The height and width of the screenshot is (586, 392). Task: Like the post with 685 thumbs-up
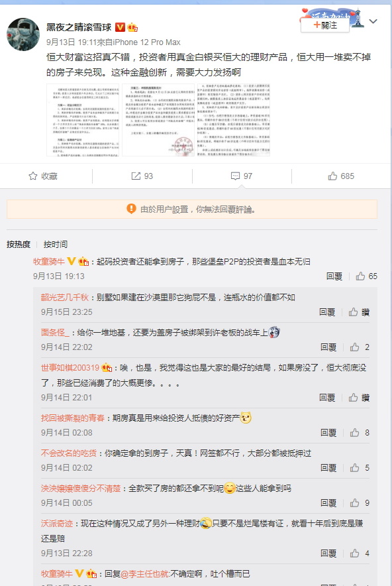pos(341,176)
